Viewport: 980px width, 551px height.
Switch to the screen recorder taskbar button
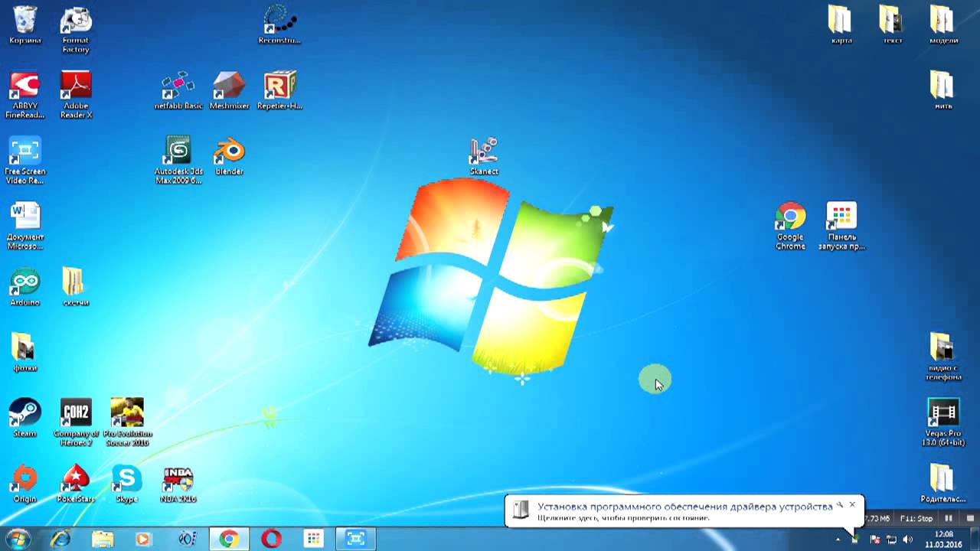356,539
